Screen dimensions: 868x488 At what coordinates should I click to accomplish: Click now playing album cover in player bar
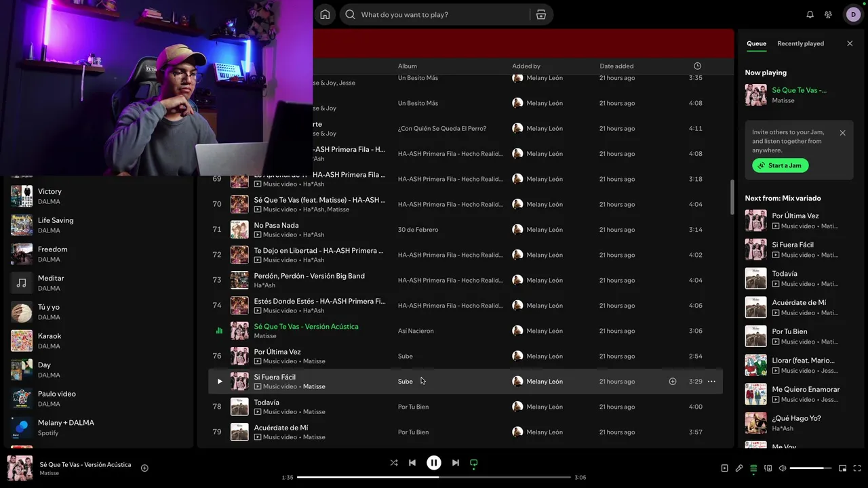[20, 468]
